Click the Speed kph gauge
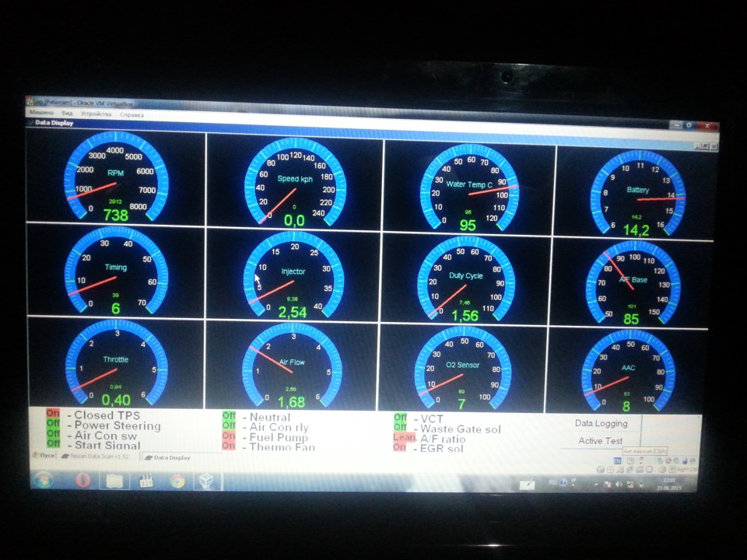 click(295, 181)
